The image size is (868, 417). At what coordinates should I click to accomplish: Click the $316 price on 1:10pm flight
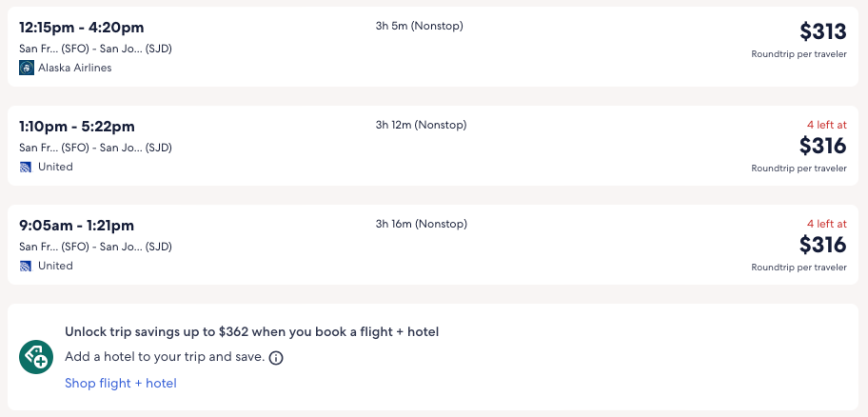[x=822, y=146]
